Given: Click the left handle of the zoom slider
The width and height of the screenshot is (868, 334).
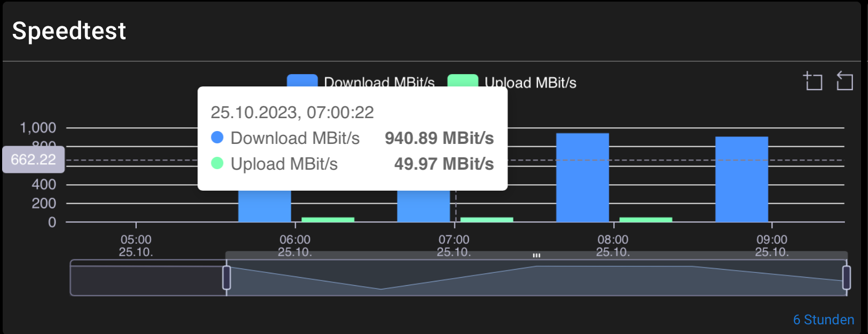Looking at the screenshot, I should tap(226, 278).
